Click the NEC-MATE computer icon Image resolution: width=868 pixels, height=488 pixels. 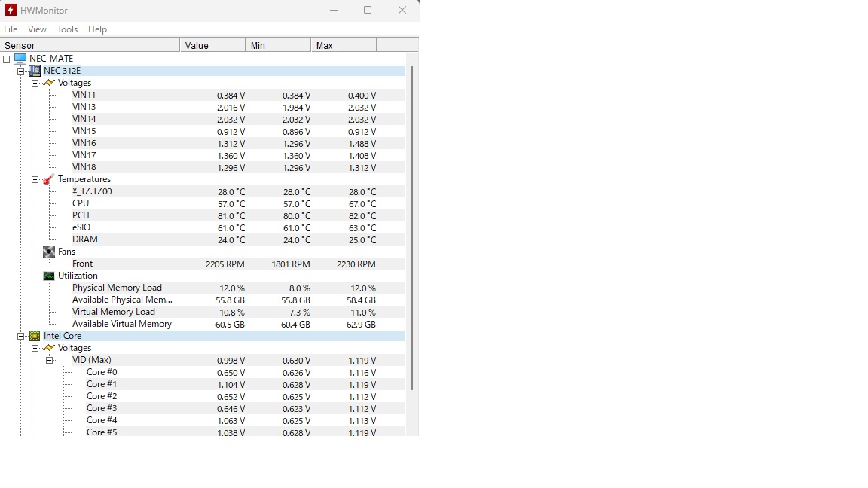click(20, 59)
